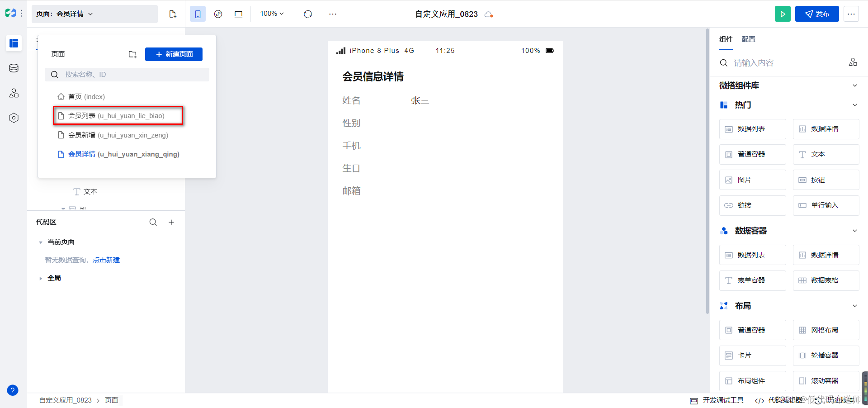The height and width of the screenshot is (408, 868).
Task: Collapse the 微搭组件库 section
Action: tap(854, 86)
